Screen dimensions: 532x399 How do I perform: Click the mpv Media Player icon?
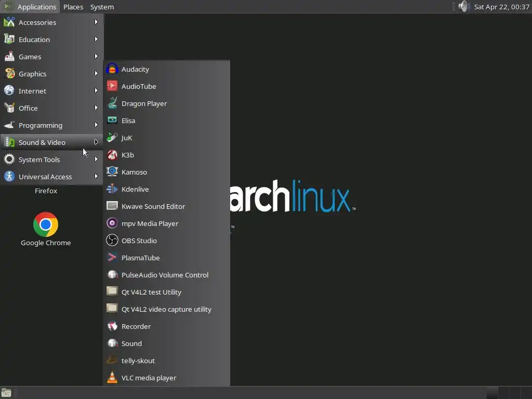[x=112, y=223]
